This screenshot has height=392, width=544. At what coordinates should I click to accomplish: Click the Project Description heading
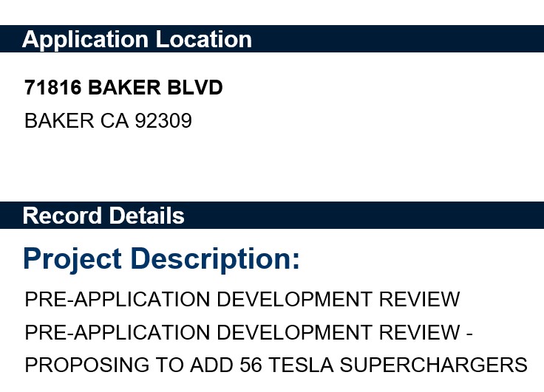point(162,259)
